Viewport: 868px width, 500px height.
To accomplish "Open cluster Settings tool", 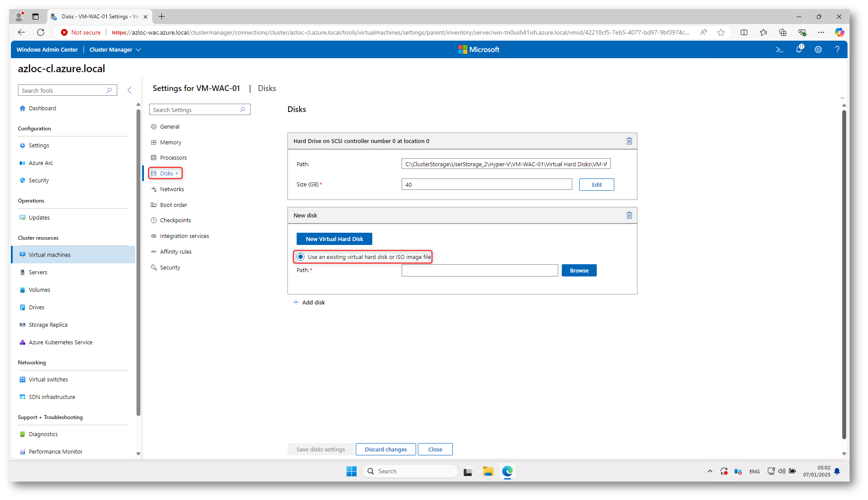I will tap(38, 145).
